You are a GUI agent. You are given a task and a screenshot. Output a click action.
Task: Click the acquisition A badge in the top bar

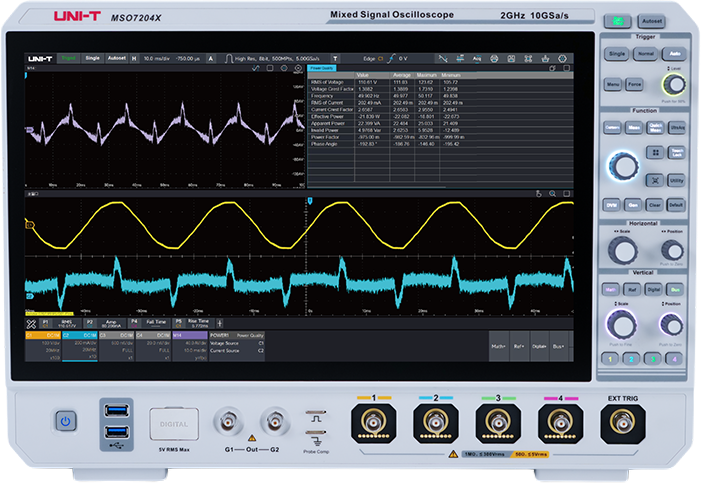pyautogui.click(x=211, y=59)
